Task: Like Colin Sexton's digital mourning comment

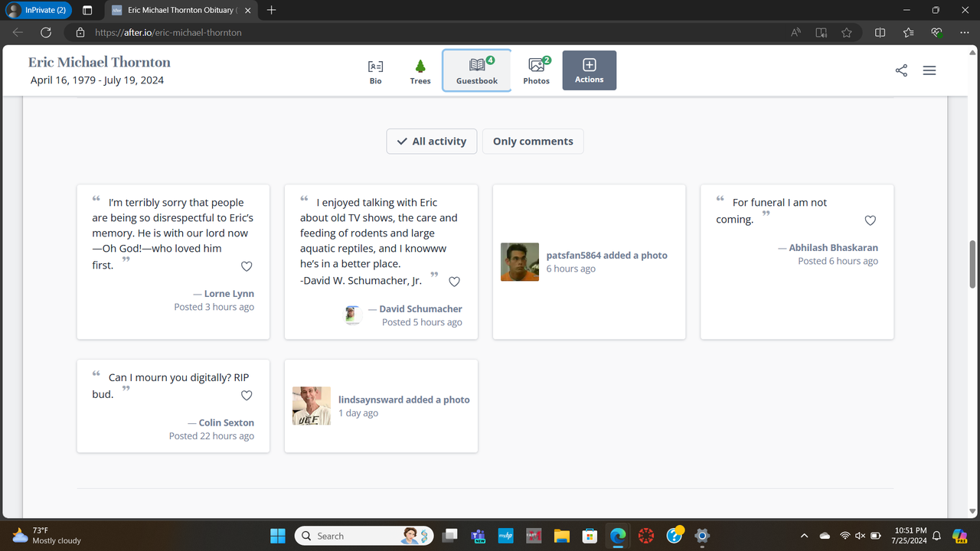Action: [x=247, y=396]
